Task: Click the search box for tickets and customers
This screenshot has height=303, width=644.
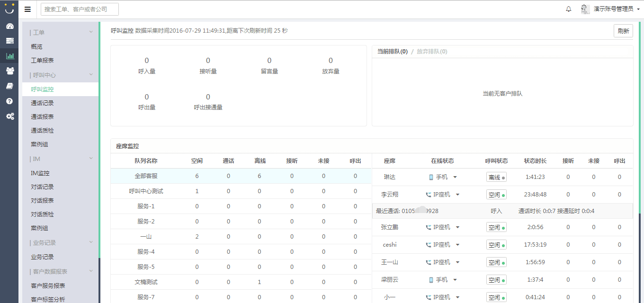Action: 80,9
